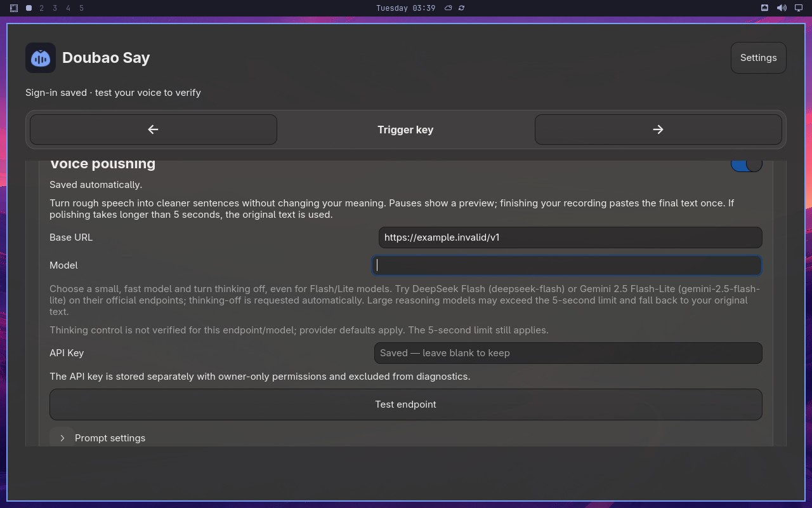Click the API Key input field
This screenshot has height=508, width=812.
coord(568,353)
